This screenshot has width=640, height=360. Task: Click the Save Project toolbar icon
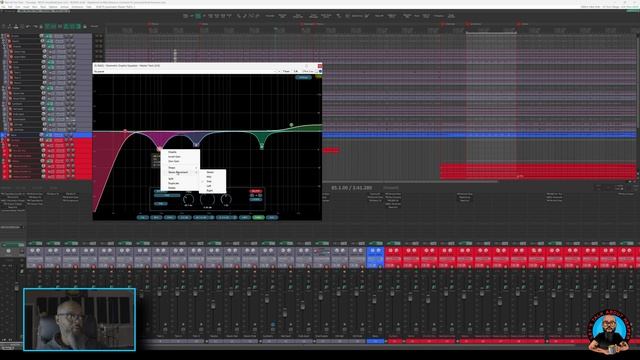coord(16,26)
